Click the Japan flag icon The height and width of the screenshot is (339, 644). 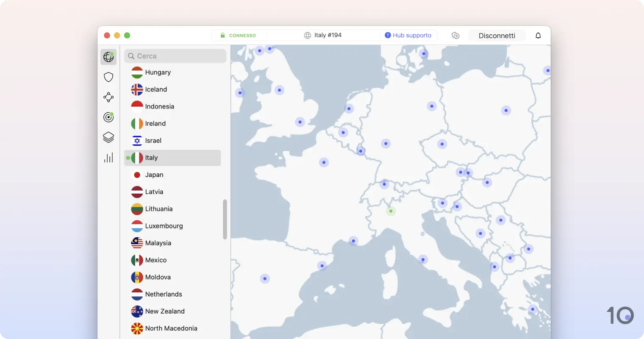pos(137,175)
